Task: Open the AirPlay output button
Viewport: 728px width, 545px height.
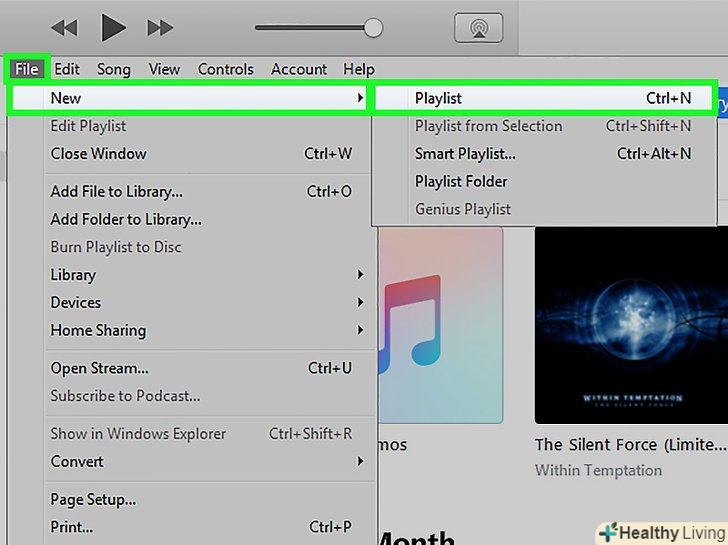Action: pos(478,28)
